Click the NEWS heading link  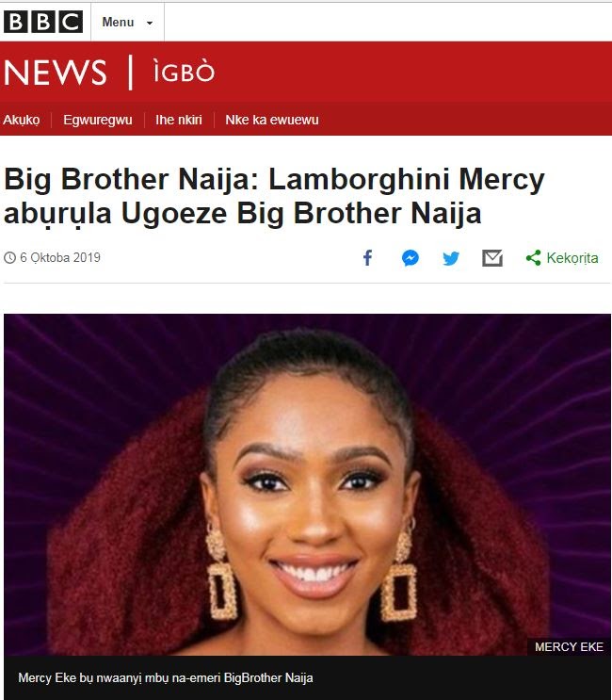click(56, 73)
